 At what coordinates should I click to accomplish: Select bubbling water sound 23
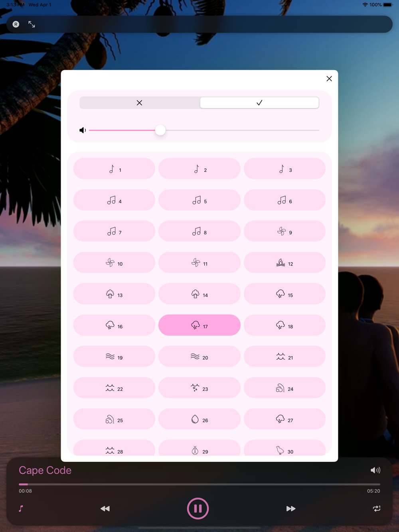(199, 388)
